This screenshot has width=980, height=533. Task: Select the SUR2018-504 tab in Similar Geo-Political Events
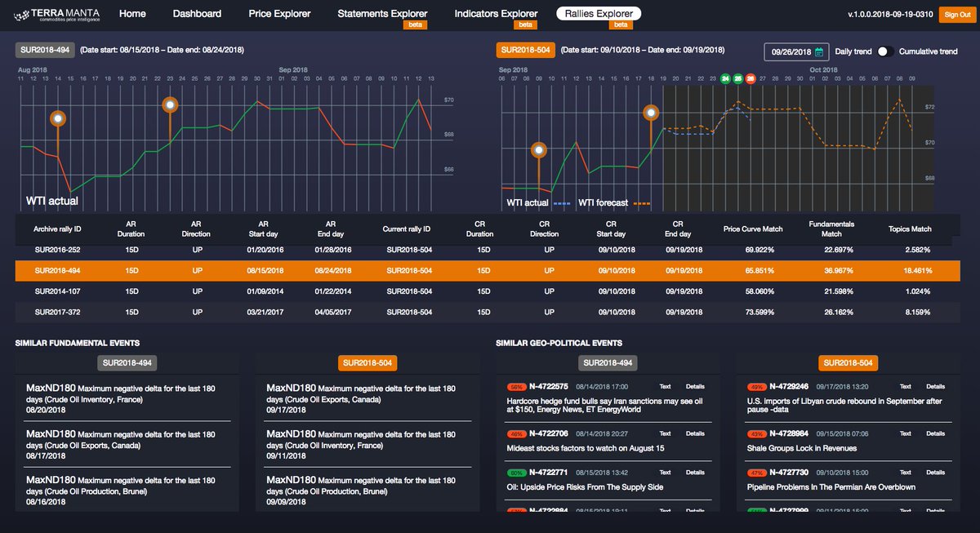point(848,362)
